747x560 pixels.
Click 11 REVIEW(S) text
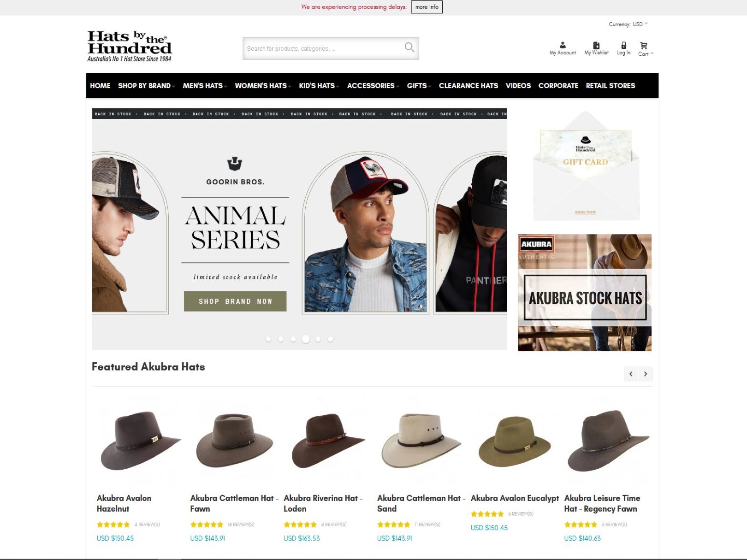point(427,525)
